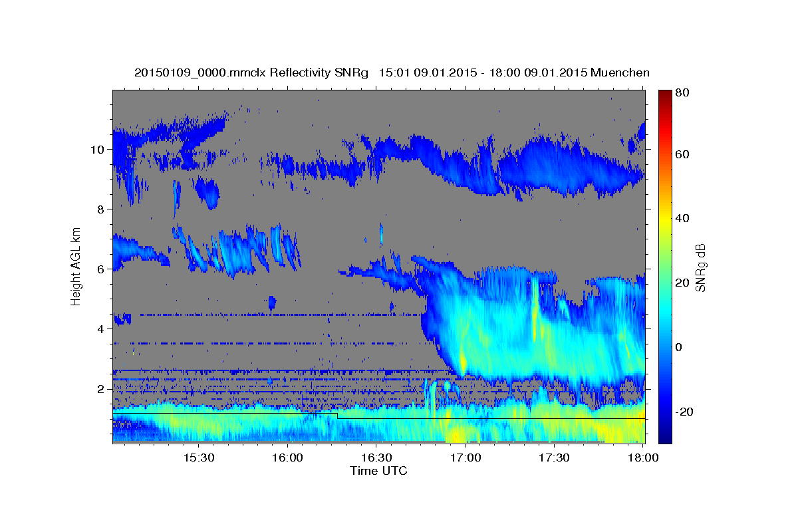This screenshot has width=798, height=532.
Task: Click the colorbar value 0
Action: [x=680, y=347]
